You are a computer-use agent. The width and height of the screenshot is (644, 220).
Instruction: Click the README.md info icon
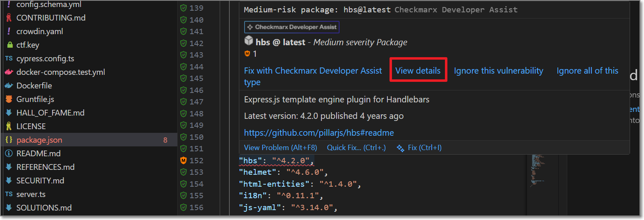click(9, 153)
